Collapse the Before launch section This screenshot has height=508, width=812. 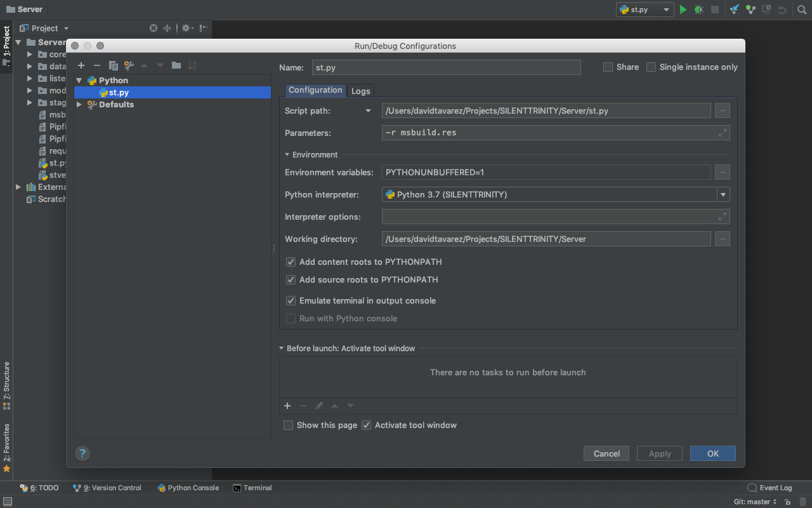pos(282,349)
